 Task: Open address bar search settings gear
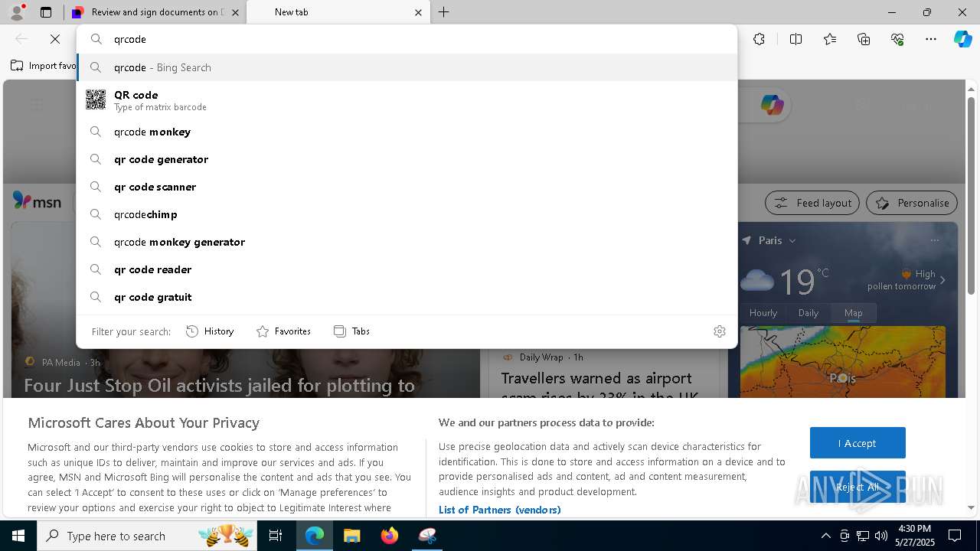click(719, 331)
